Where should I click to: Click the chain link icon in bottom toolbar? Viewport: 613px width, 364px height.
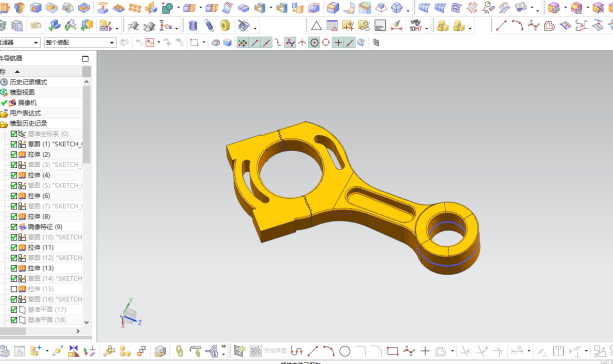pos(179,351)
